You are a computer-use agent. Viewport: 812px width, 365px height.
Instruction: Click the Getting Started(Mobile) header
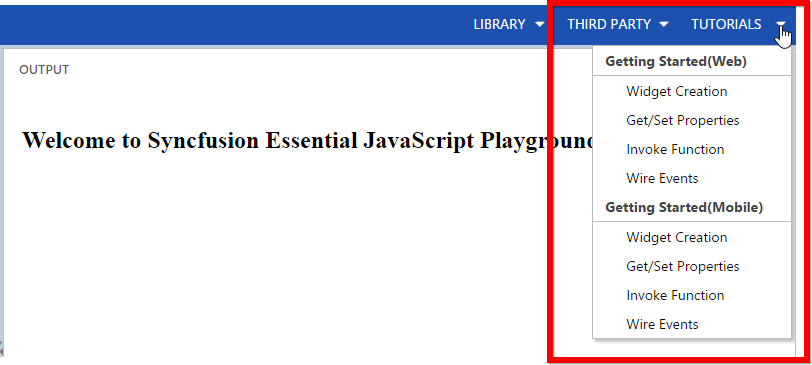point(684,208)
